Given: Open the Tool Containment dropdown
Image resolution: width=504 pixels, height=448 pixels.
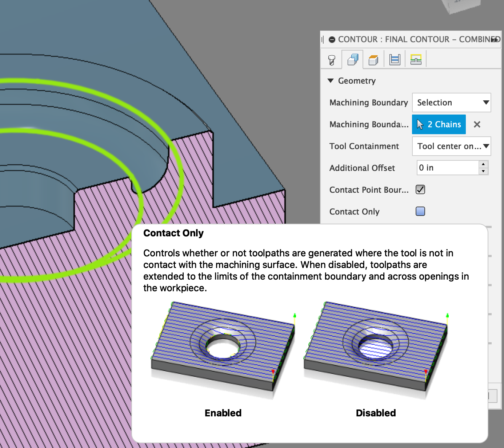Looking at the screenshot, I should point(451,146).
